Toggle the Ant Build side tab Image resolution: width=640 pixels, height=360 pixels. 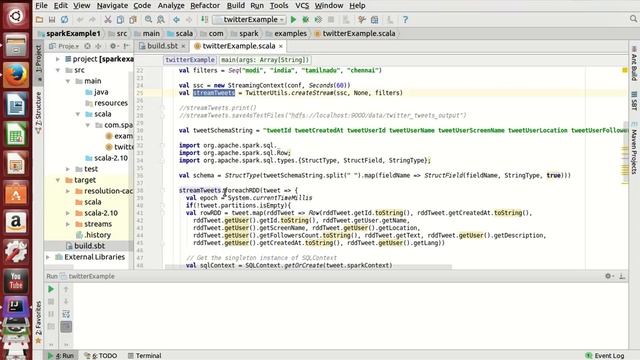click(x=634, y=64)
